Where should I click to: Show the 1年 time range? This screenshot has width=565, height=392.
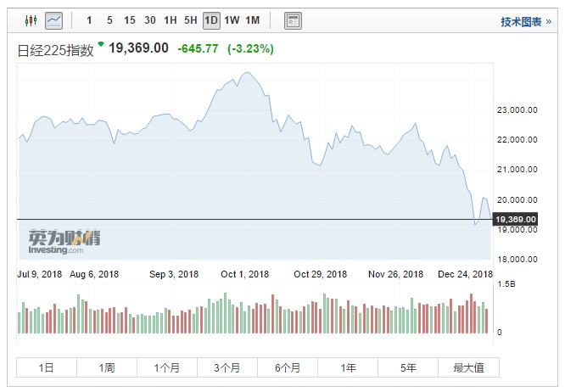click(348, 367)
